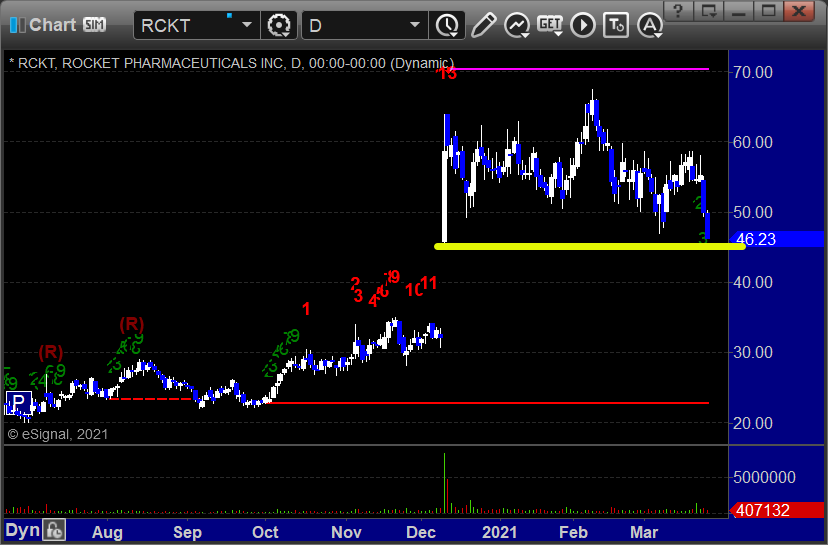
Task: Click the play replay button
Action: (x=583, y=25)
